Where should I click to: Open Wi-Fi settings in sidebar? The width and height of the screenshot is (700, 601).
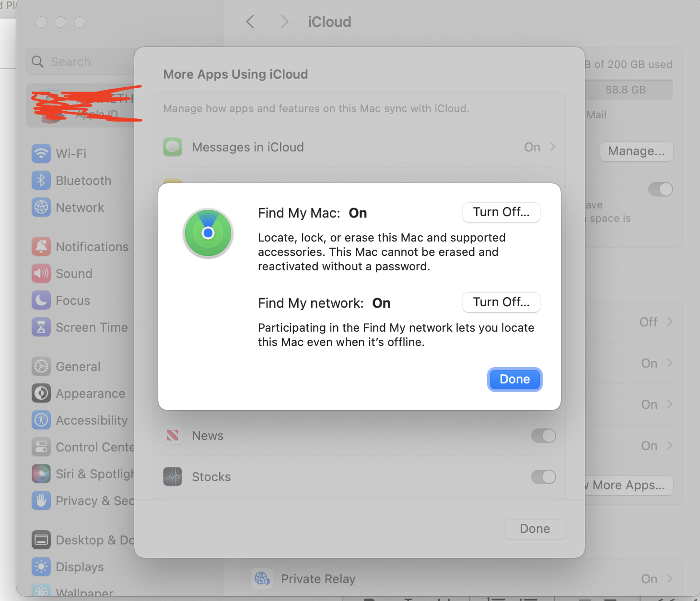coord(71,154)
